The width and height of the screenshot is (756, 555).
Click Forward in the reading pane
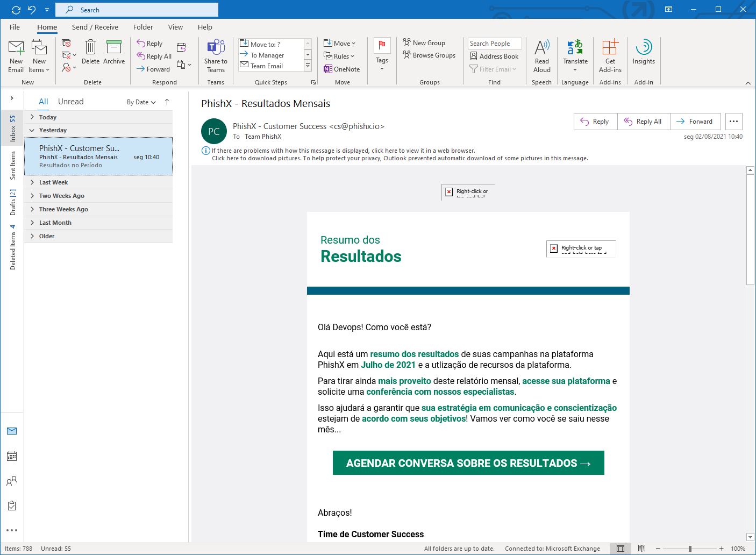(x=695, y=122)
